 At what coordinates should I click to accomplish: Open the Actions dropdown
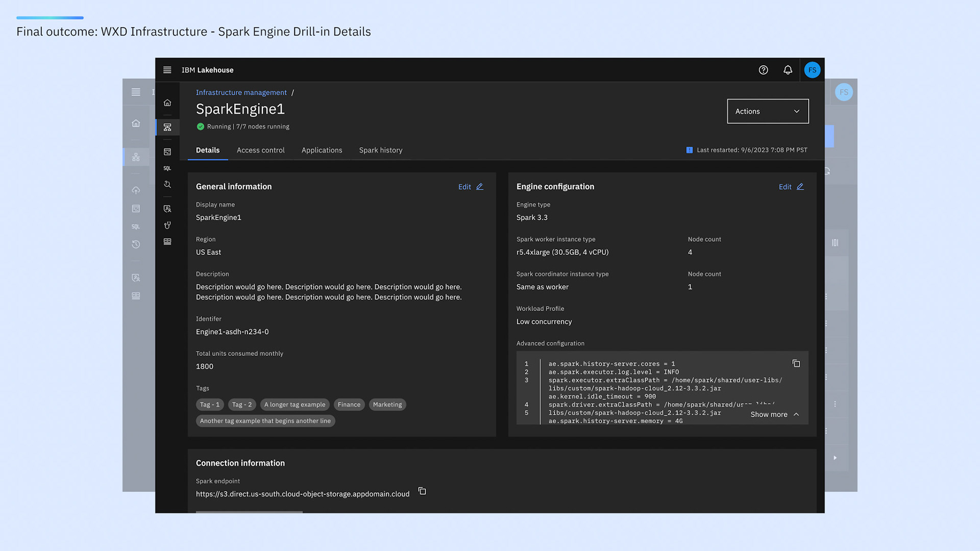[768, 111]
